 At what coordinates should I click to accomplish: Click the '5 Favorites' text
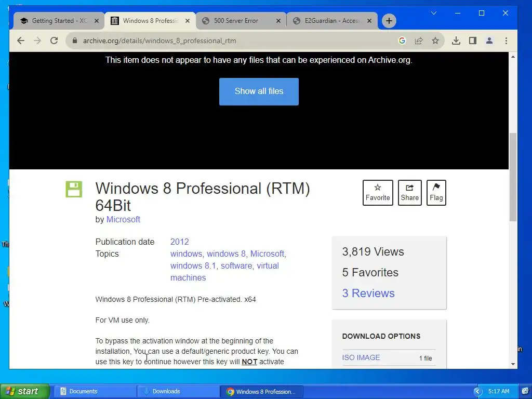(370, 272)
